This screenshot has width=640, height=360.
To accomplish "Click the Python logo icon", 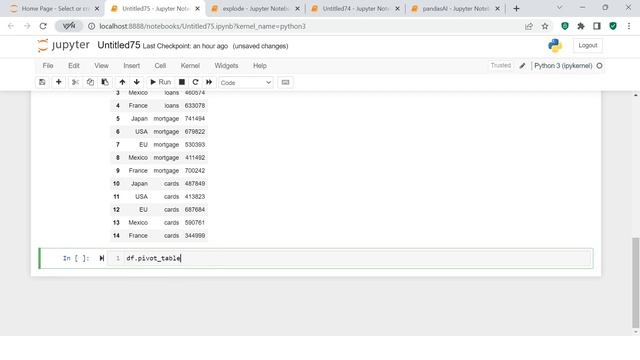I will pos(555,45).
